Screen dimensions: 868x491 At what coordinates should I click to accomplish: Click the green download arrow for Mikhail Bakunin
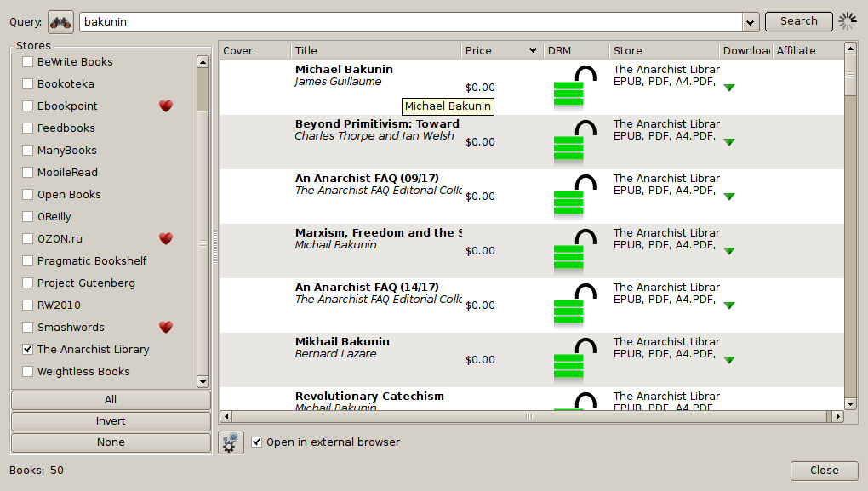[729, 360]
